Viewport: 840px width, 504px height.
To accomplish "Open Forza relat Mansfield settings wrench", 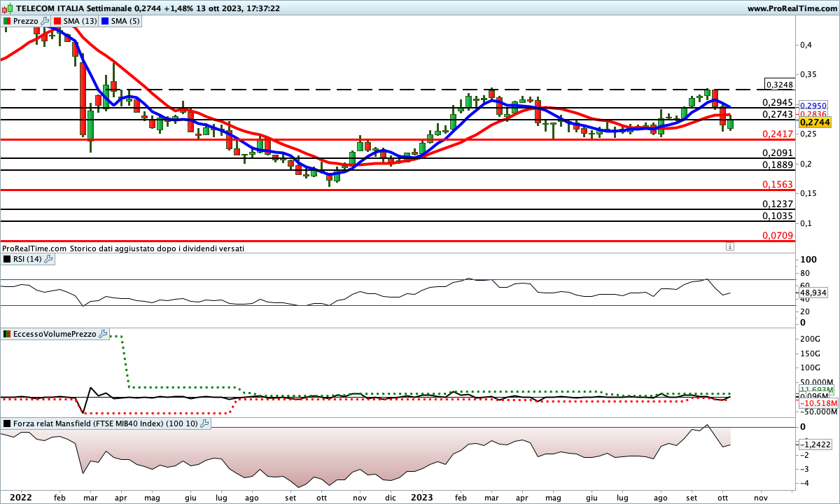I will click(x=205, y=423).
